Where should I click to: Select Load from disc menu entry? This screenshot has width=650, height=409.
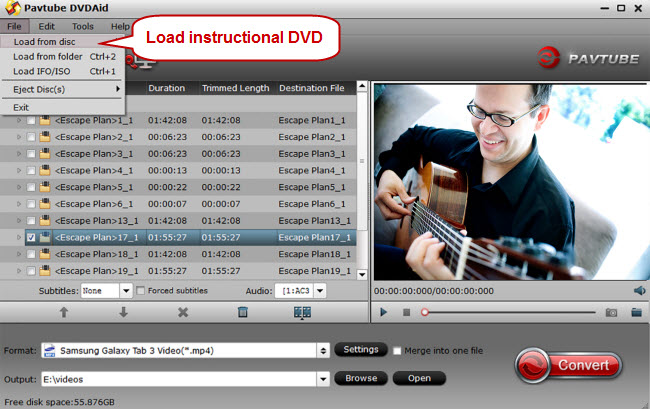click(x=43, y=42)
